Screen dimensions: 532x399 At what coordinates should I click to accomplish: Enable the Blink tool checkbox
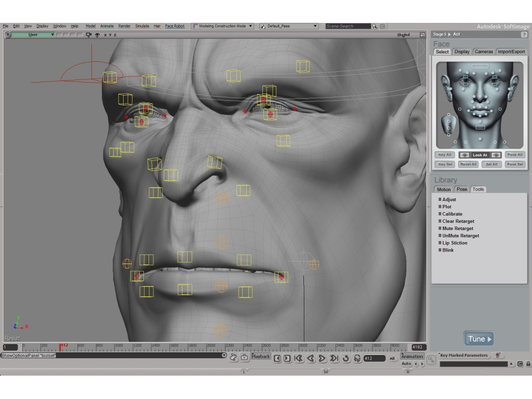click(440, 250)
